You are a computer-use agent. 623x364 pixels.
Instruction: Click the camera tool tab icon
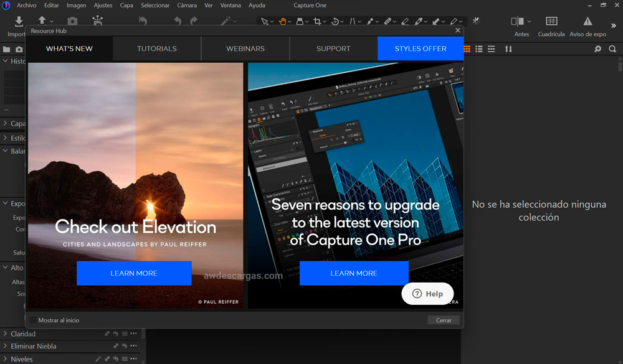(x=19, y=49)
